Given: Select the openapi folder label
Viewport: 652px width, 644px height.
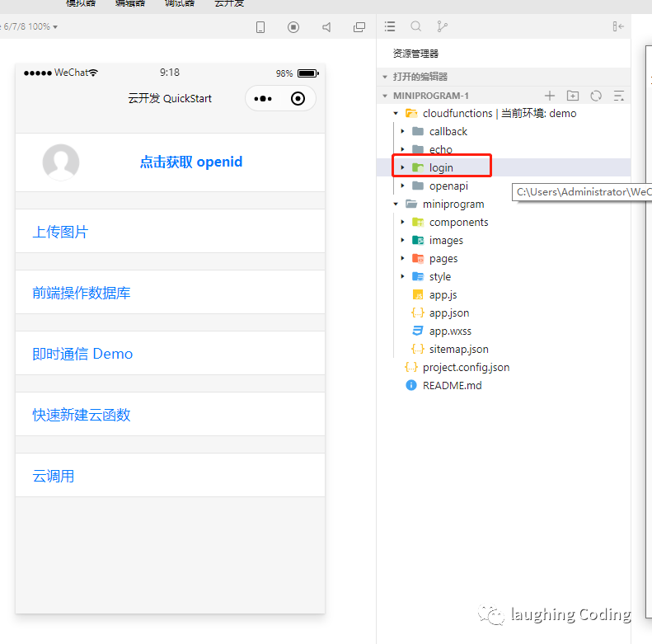Looking at the screenshot, I should [x=448, y=186].
